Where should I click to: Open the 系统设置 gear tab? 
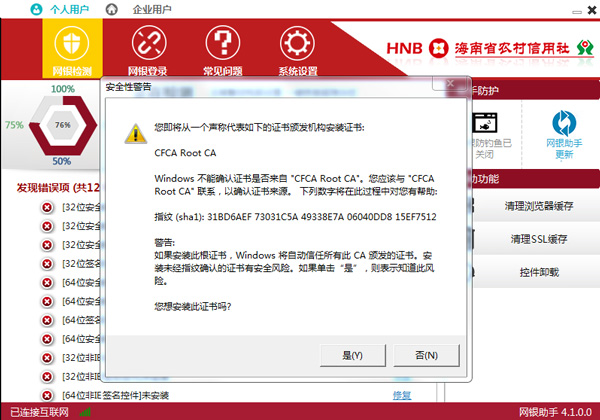(x=298, y=49)
